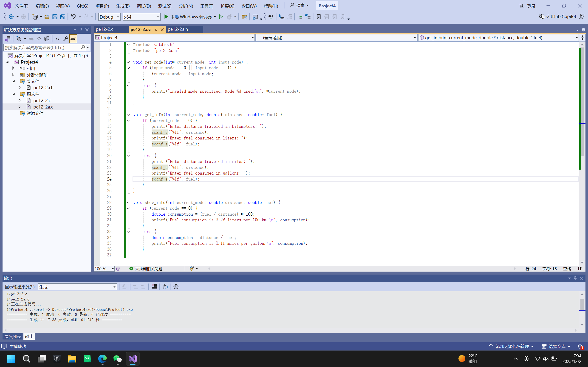Click the GitHub Copilot button
The height and width of the screenshot is (367, 588).
[558, 16]
